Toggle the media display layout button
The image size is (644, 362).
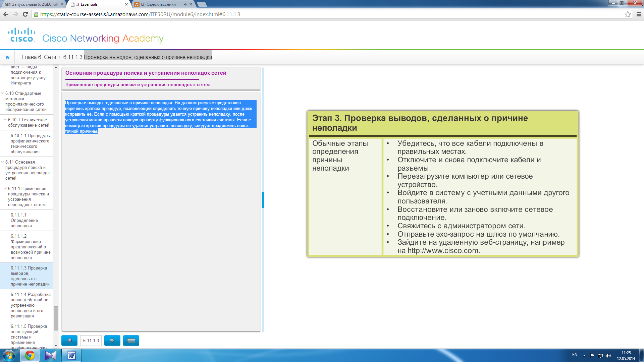(131, 341)
